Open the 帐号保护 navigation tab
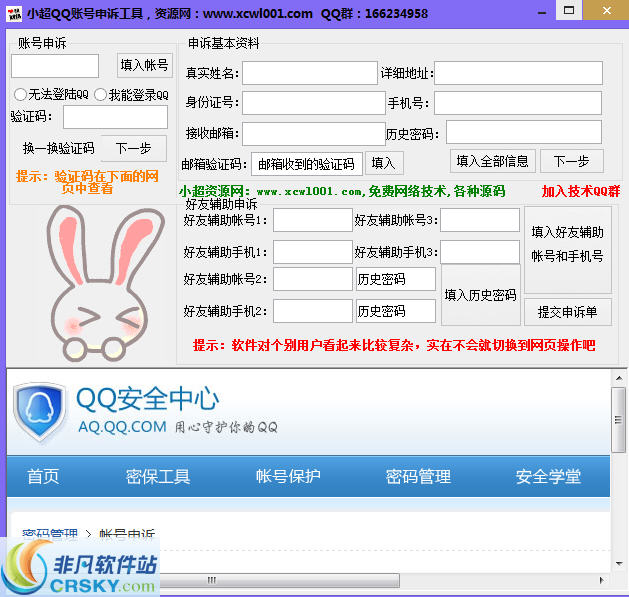 pos(288,477)
